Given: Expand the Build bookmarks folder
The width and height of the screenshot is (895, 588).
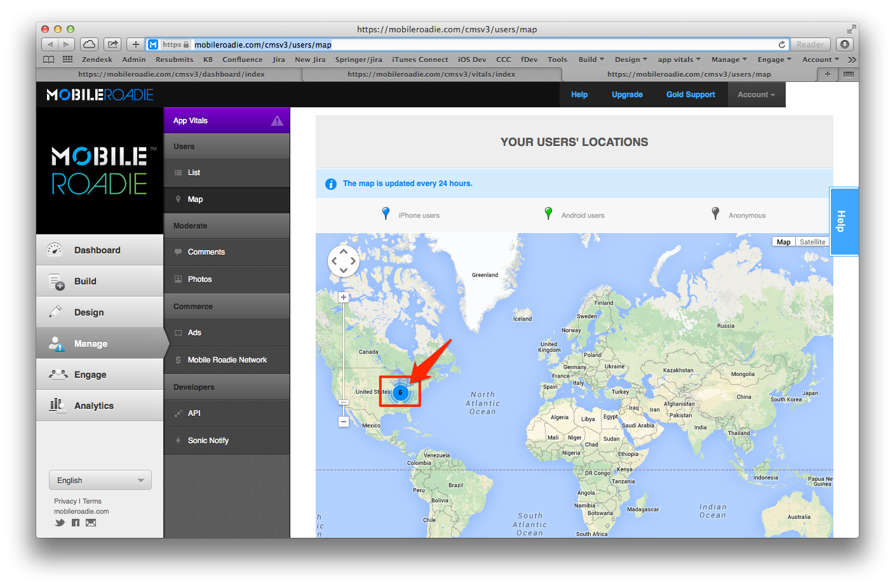Looking at the screenshot, I should pos(591,60).
